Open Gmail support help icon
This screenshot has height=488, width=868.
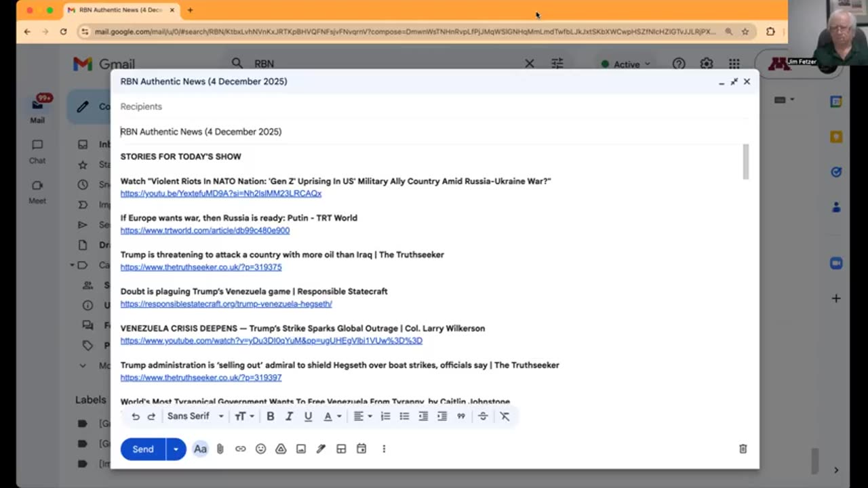click(x=679, y=64)
